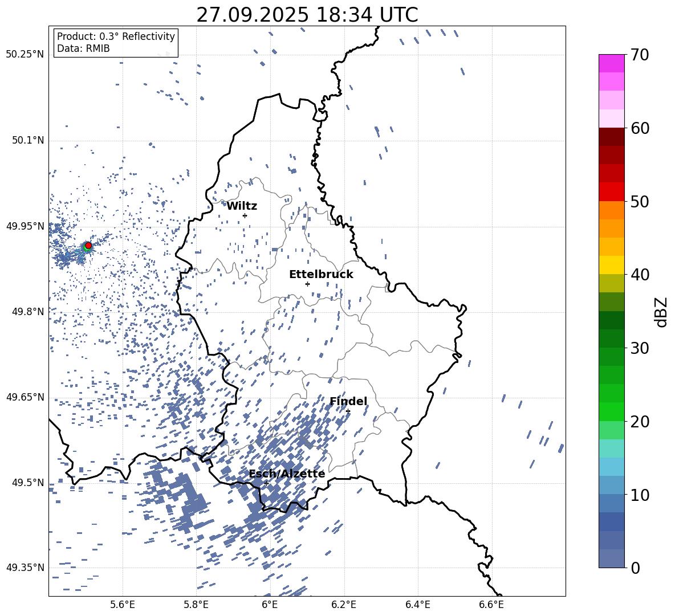675x616 pixels.
Task: Click the Product: 0.3° Reflectivity label
Action: click(116, 36)
